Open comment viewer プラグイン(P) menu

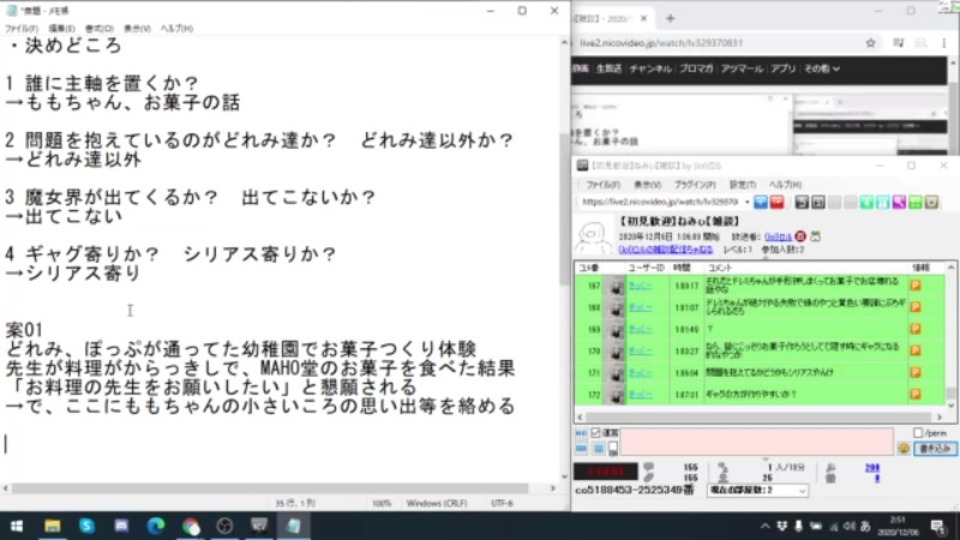[694, 184]
